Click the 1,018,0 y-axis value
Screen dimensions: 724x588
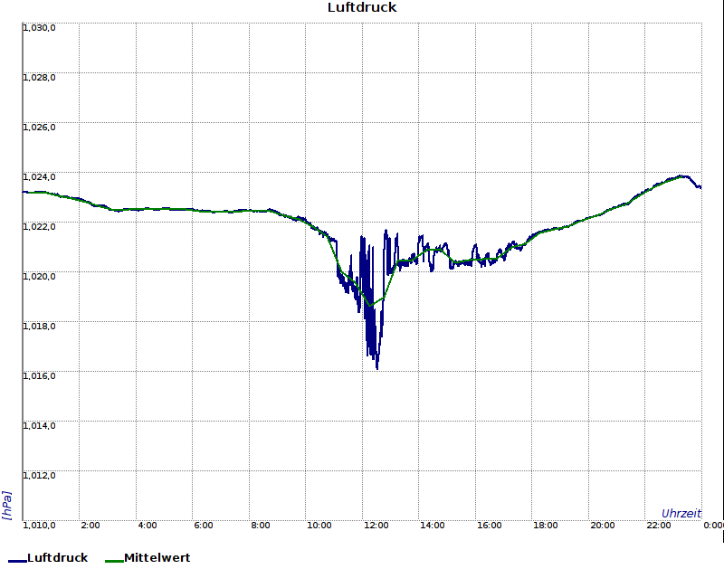coord(39,327)
